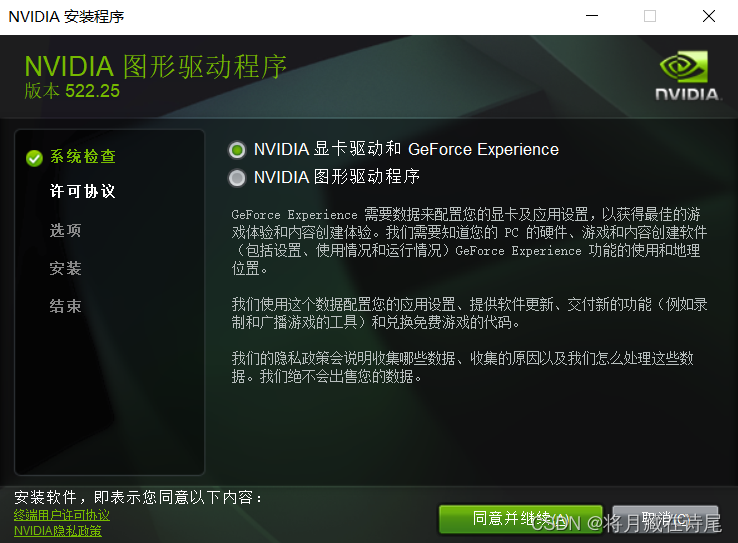Click the paragraph starting with 我们使用这个数据配置

click(469, 313)
